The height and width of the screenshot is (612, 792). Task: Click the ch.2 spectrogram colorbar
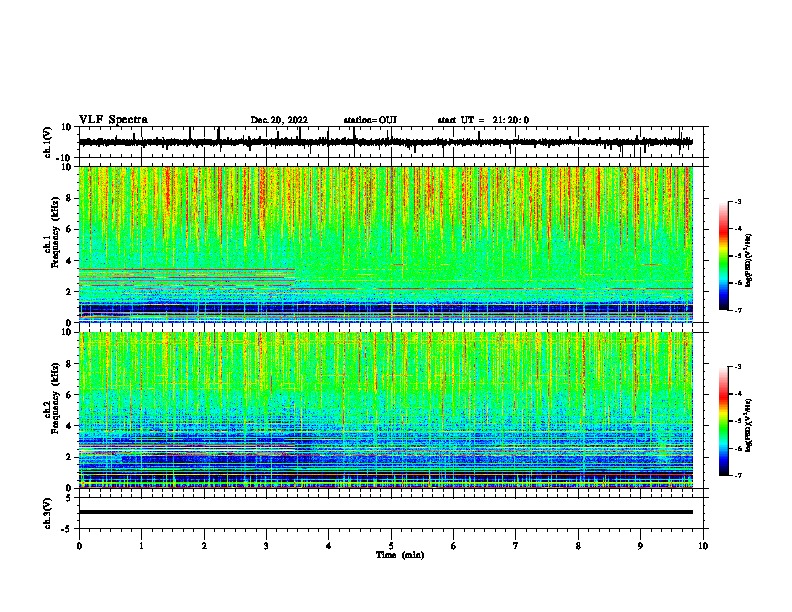[723, 421]
